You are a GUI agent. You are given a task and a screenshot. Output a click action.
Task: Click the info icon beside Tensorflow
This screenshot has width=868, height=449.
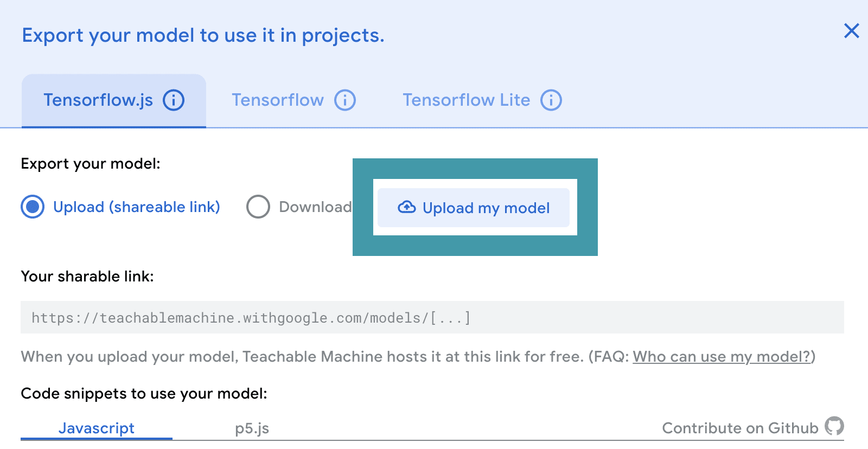pyautogui.click(x=345, y=100)
